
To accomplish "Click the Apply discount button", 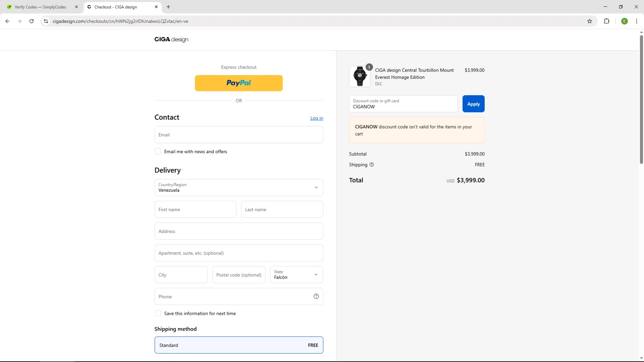I will (x=474, y=104).
